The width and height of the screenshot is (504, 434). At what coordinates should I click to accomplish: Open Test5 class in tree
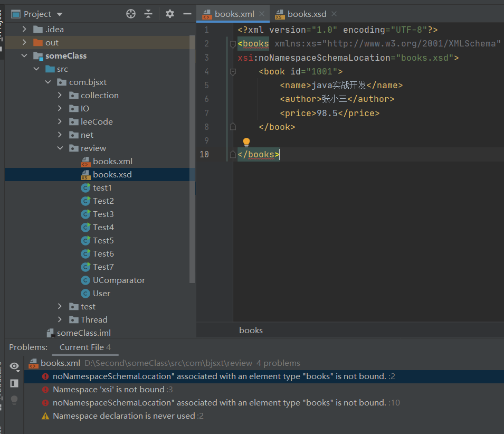pos(97,240)
